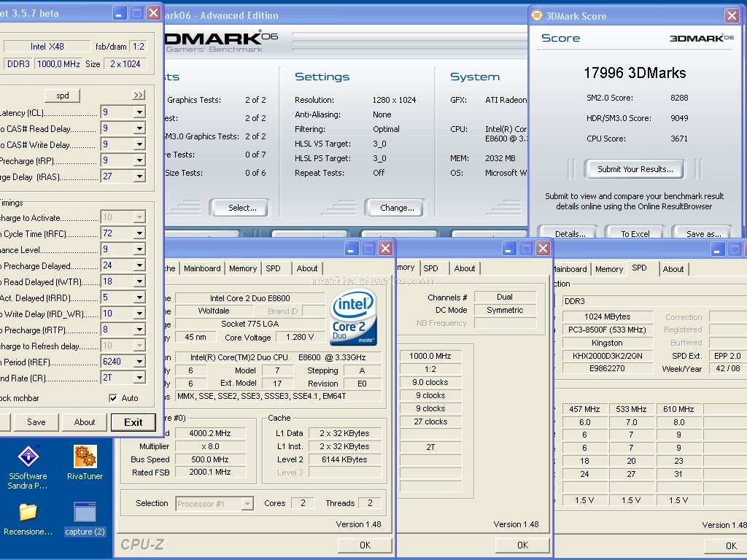Select SPD tab in CPU-Z Memory window
This screenshot has height=560, width=747.
(x=430, y=268)
